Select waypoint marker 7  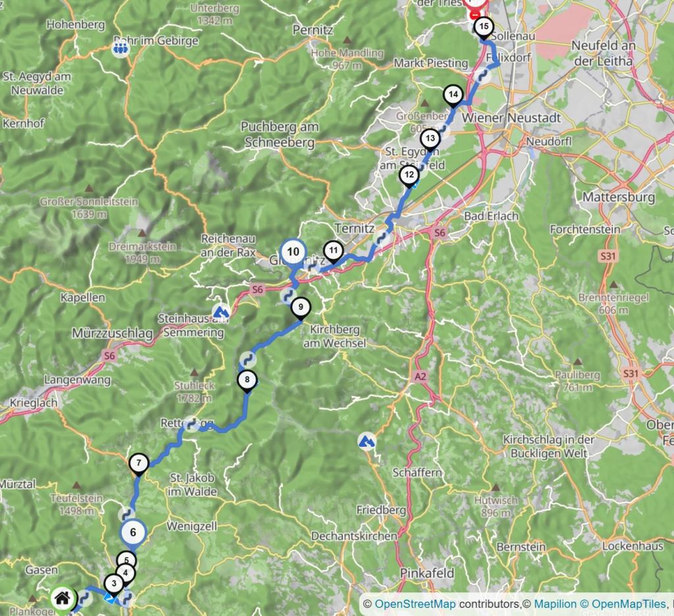pyautogui.click(x=138, y=464)
